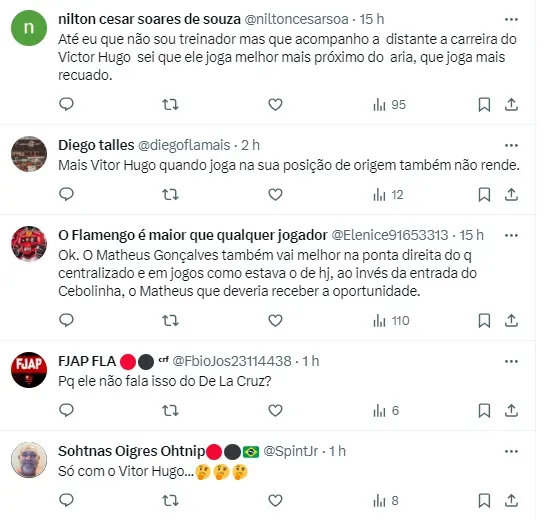View analytics showing 95 views
Screen dimensions: 544x520
pos(389,104)
